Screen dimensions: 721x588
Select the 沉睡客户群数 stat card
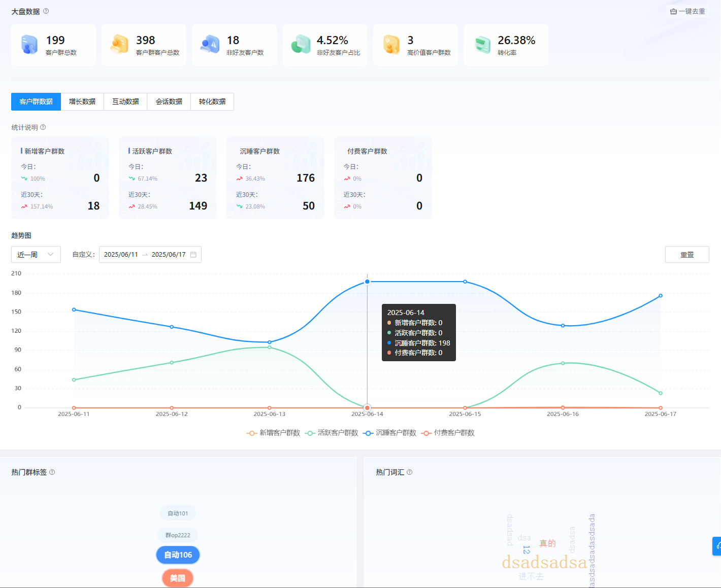(x=275, y=178)
